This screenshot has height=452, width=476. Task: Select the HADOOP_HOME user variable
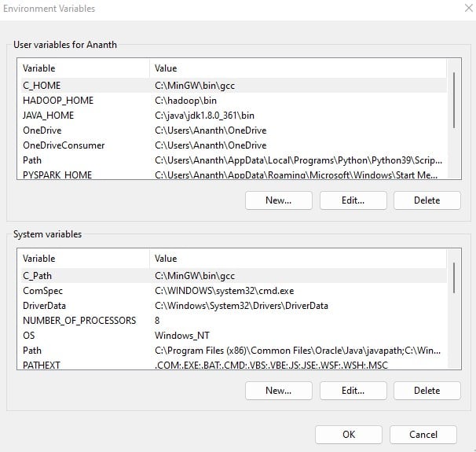click(234, 101)
